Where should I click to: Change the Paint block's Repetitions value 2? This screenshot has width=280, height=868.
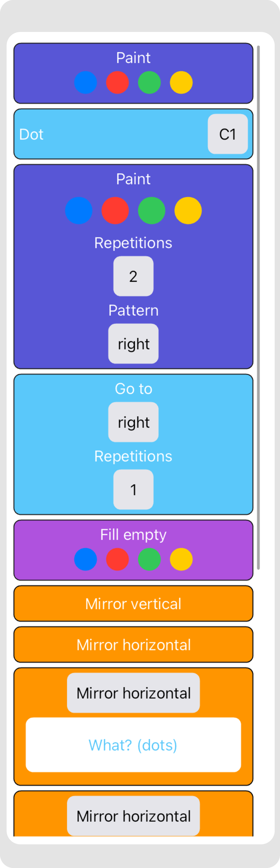(x=134, y=276)
